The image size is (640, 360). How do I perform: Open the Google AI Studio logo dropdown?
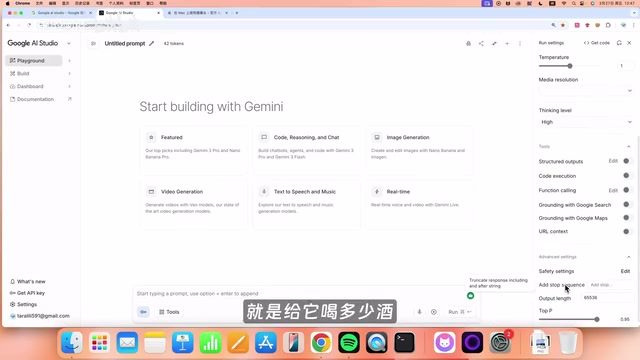click(x=69, y=43)
